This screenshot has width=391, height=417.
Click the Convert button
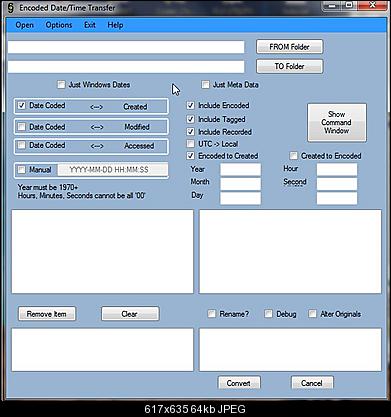click(239, 383)
